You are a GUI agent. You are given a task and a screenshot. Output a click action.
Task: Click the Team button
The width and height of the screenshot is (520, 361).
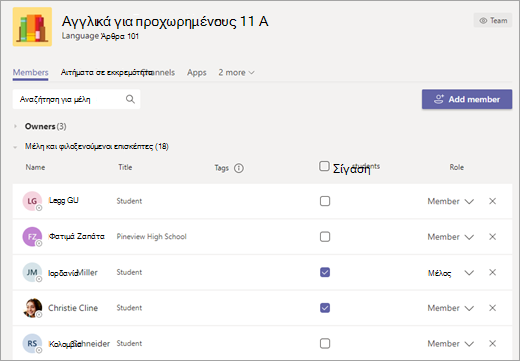point(493,20)
